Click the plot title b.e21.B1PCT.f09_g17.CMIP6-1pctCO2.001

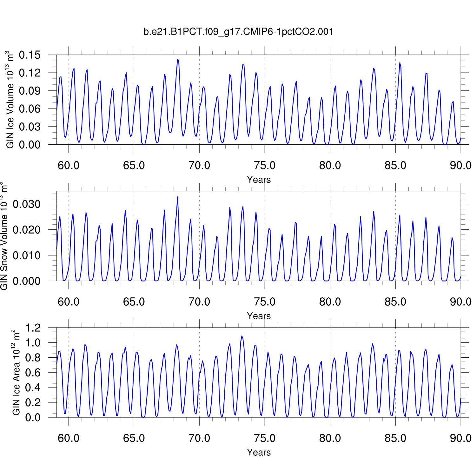point(238,32)
